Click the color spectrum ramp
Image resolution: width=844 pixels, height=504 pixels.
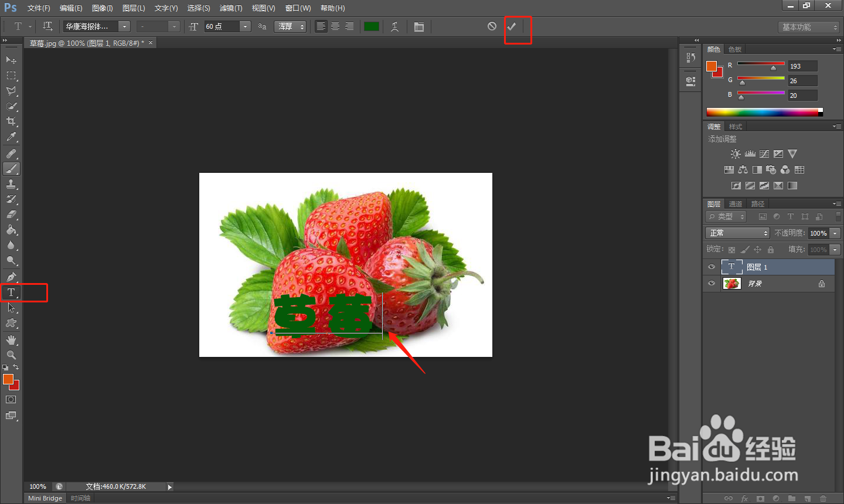click(x=764, y=112)
